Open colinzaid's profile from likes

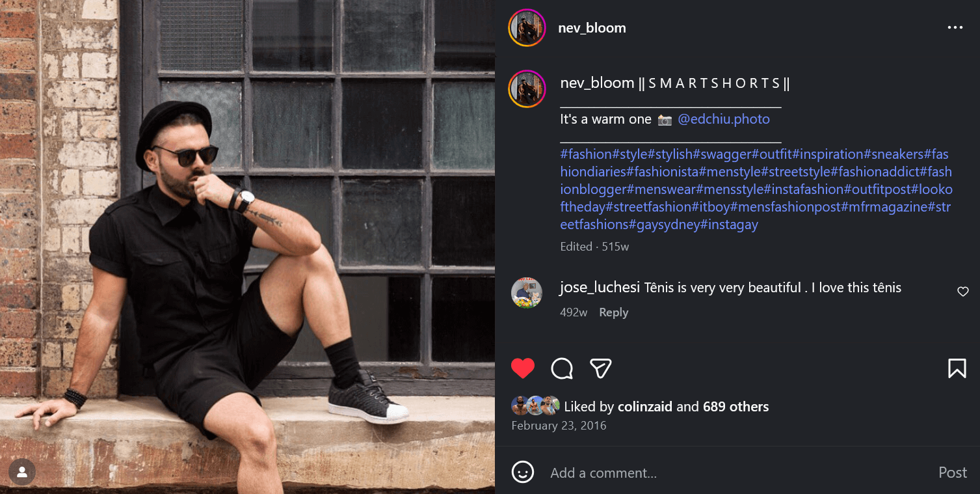[x=644, y=407]
